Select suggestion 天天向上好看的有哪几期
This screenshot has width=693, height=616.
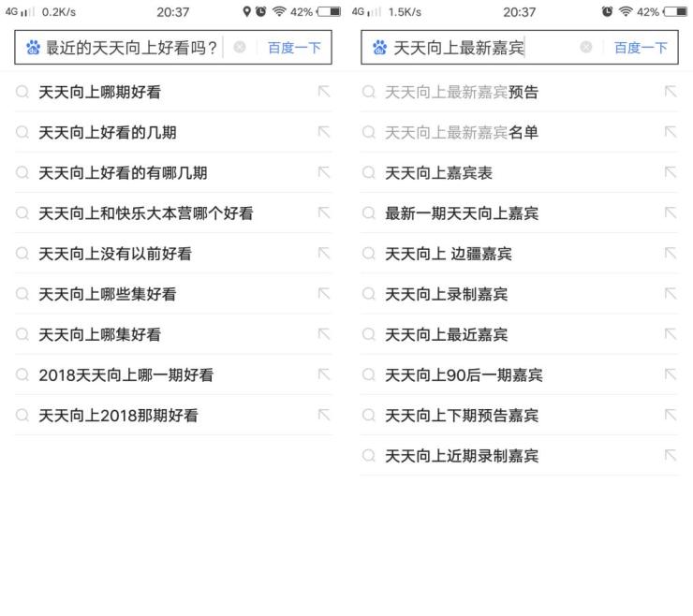(x=173, y=173)
